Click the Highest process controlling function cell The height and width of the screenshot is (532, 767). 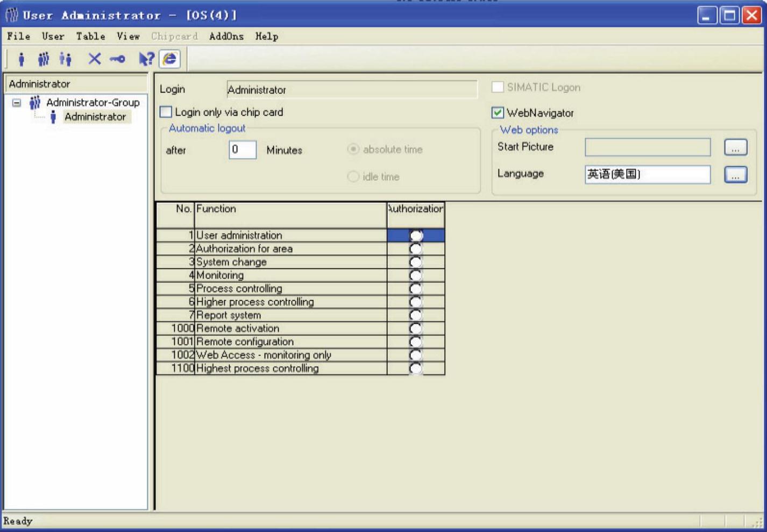tap(290, 368)
